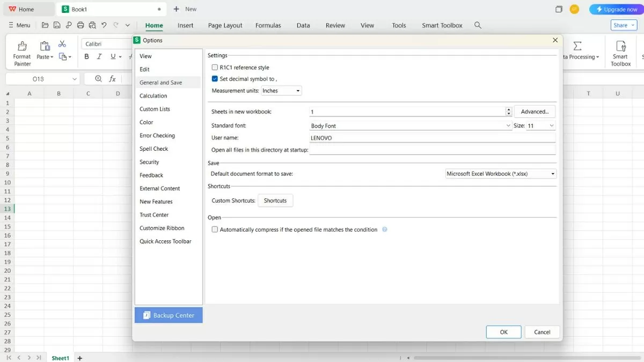Select Calculation in Options sidebar
644x362 pixels.
tap(153, 96)
